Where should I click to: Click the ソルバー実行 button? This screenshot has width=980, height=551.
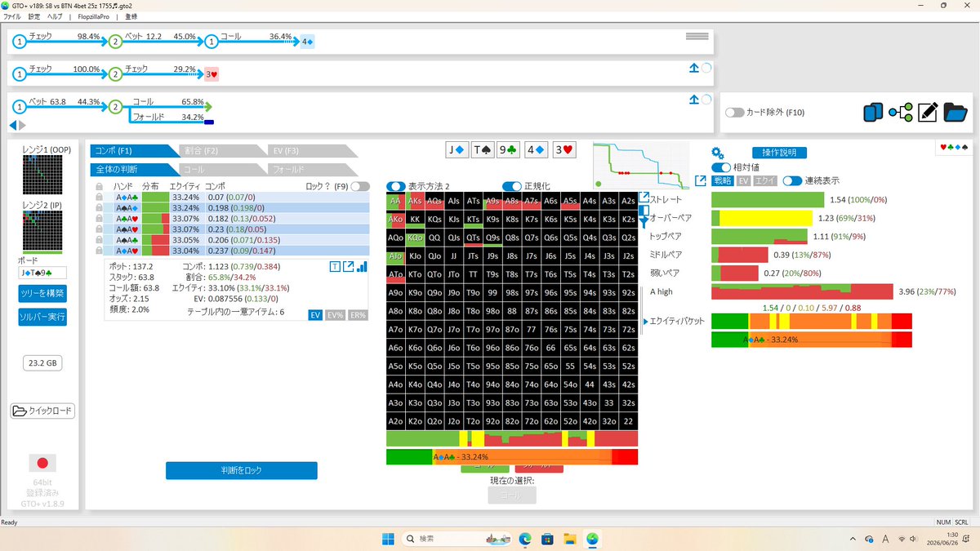[42, 318]
